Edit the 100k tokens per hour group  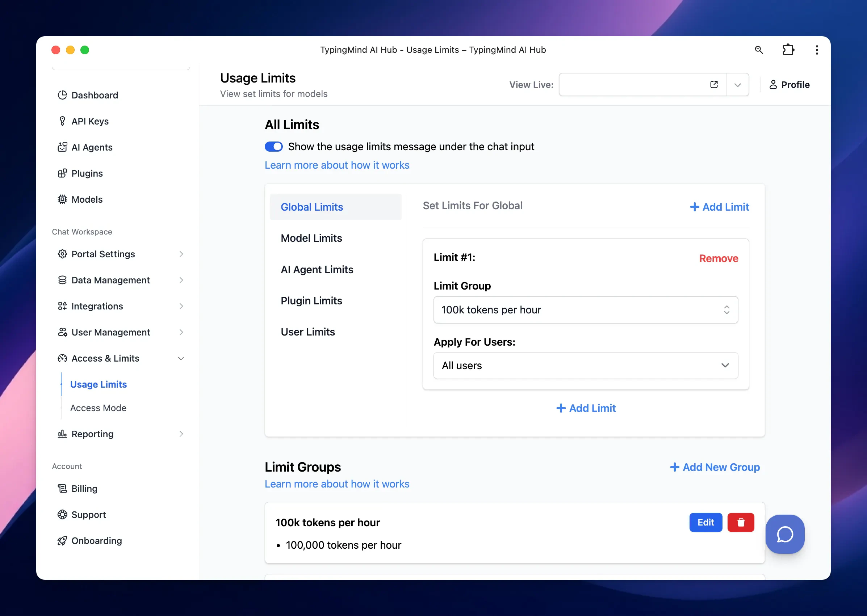(706, 523)
